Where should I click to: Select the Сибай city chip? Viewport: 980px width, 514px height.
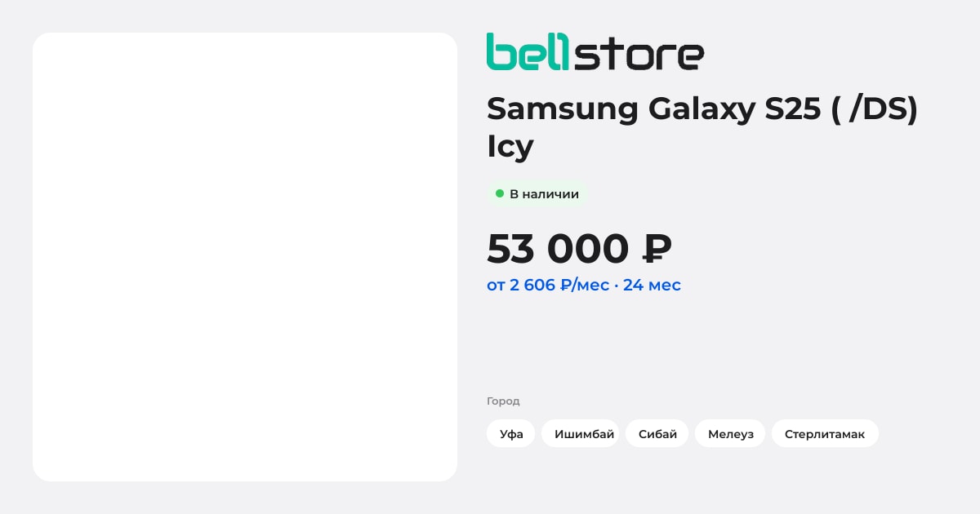[x=657, y=433]
